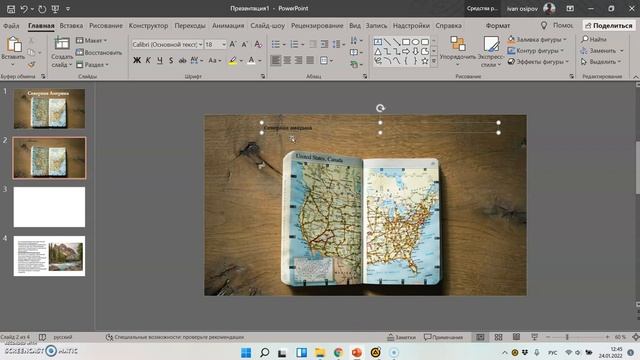Image resolution: width=640 pixels, height=360 pixels.
Task: Justify the text alignment
Action: click(x=310, y=60)
